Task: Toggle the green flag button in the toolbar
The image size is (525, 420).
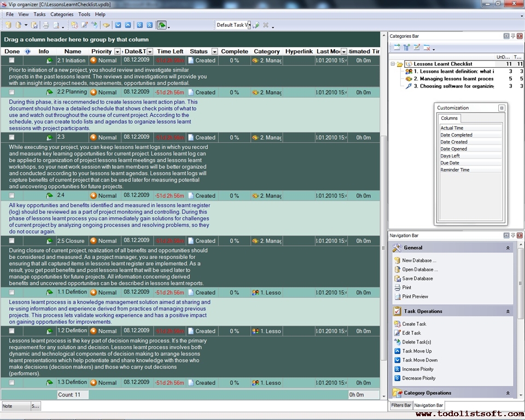Action: [x=162, y=25]
